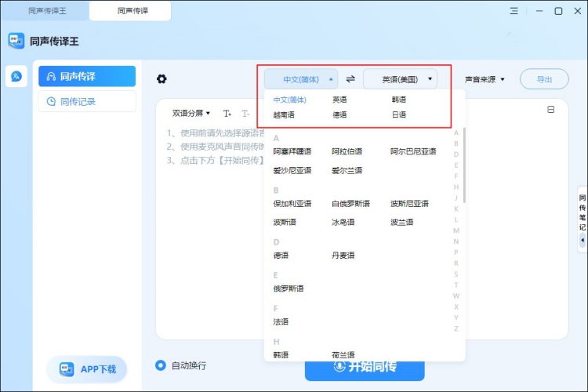
Task: Choose 韩语 under the H section
Action: coord(281,354)
